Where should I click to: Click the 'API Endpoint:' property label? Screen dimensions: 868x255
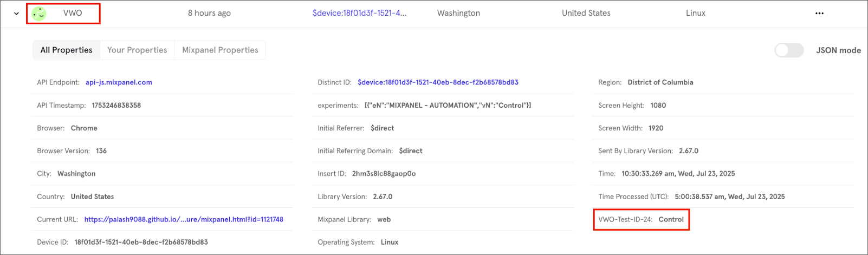click(58, 82)
